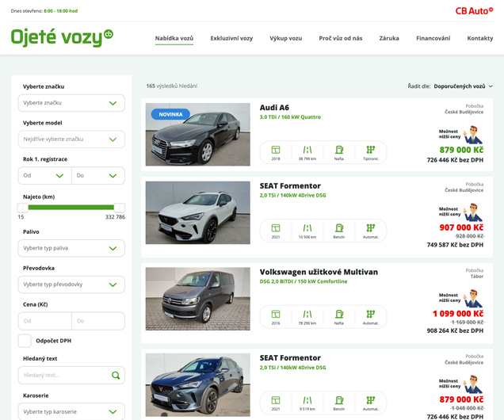Click the Cena Do price input
The height and width of the screenshot is (420, 504).
98,321
